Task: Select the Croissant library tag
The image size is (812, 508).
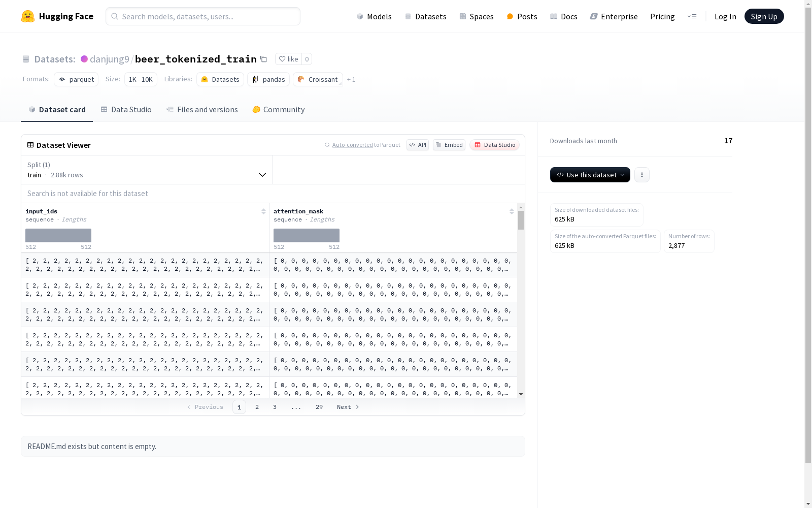Action: pyautogui.click(x=318, y=79)
